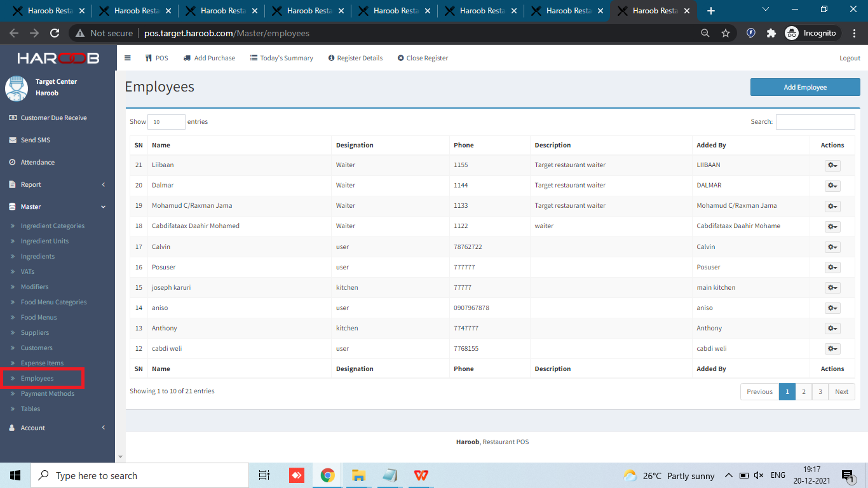Reload the page with browser refresh
This screenshot has width=868, height=488.
(x=55, y=33)
